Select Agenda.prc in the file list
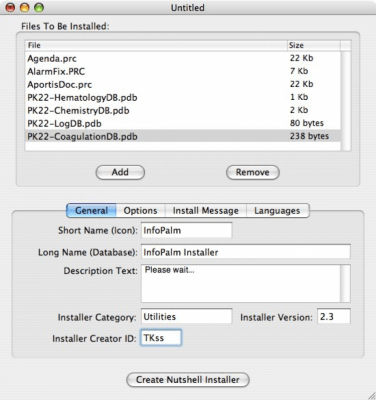This screenshot has width=376, height=400. pyautogui.click(x=183, y=58)
